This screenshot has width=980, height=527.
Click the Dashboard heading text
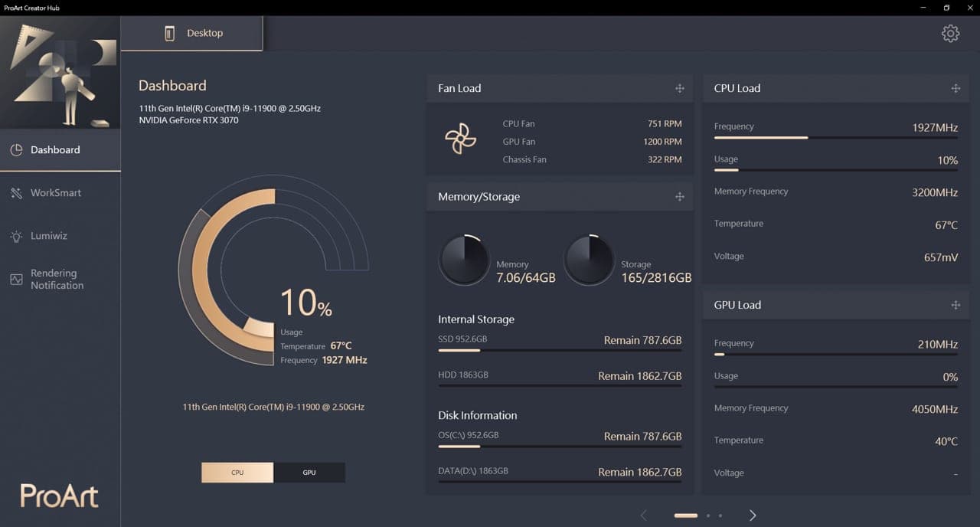pos(172,86)
